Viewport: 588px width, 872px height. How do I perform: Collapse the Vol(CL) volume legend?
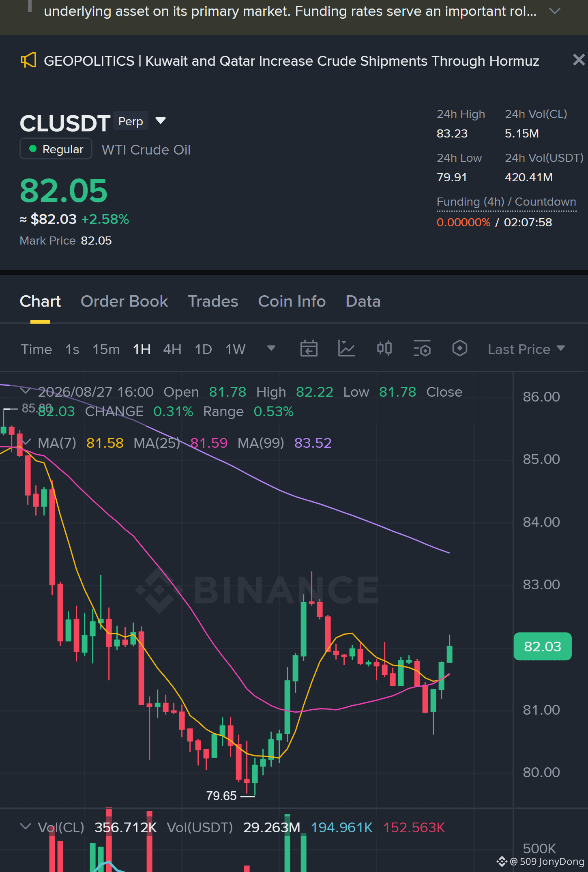(25, 826)
